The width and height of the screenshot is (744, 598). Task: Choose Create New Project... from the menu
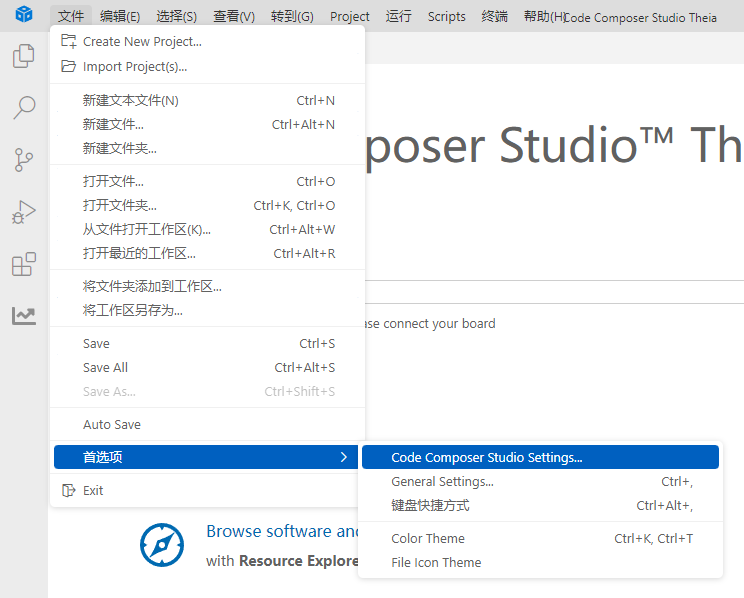point(142,42)
